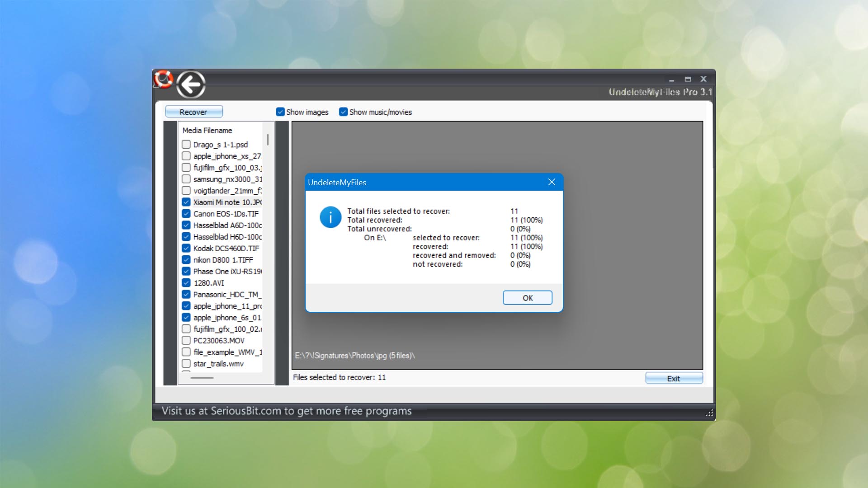
Task: Uncheck the Kodak DCS460D.TIF checkbox
Action: point(186,248)
